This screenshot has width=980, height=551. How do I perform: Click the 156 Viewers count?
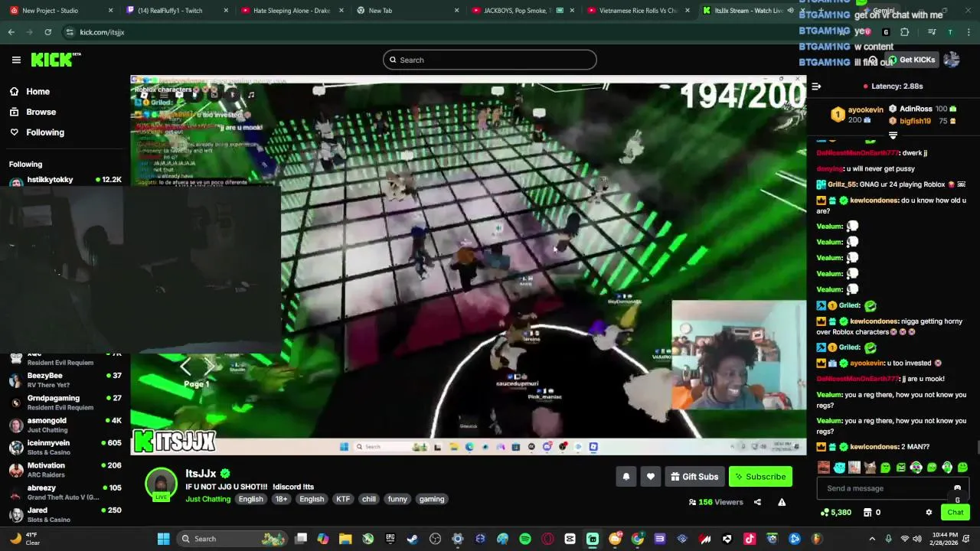pos(716,502)
